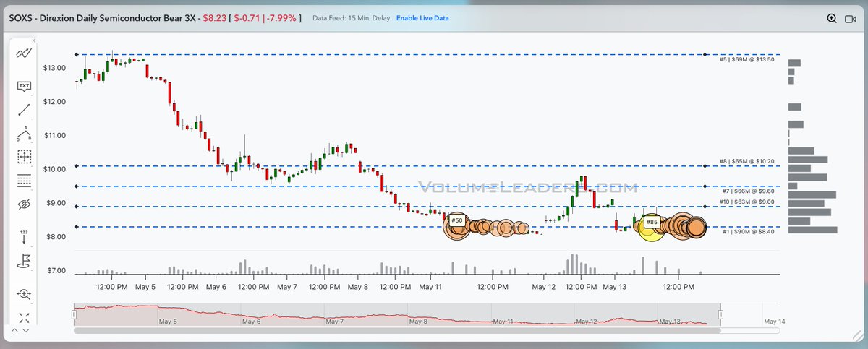The image size is (868, 349).
Task: Click the $13.00 price axis label
Action: click(55, 68)
